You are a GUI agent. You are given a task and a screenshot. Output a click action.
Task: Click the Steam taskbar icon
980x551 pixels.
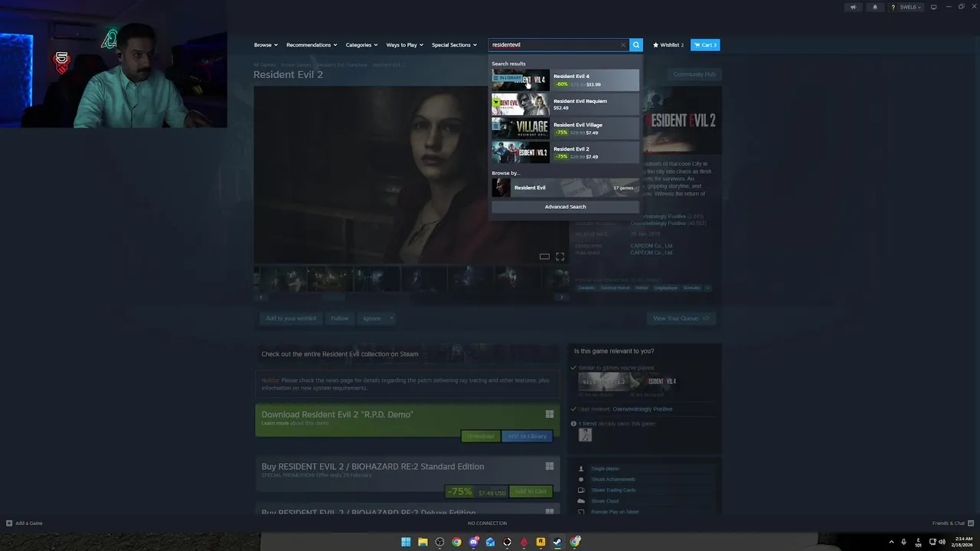[x=557, y=542]
